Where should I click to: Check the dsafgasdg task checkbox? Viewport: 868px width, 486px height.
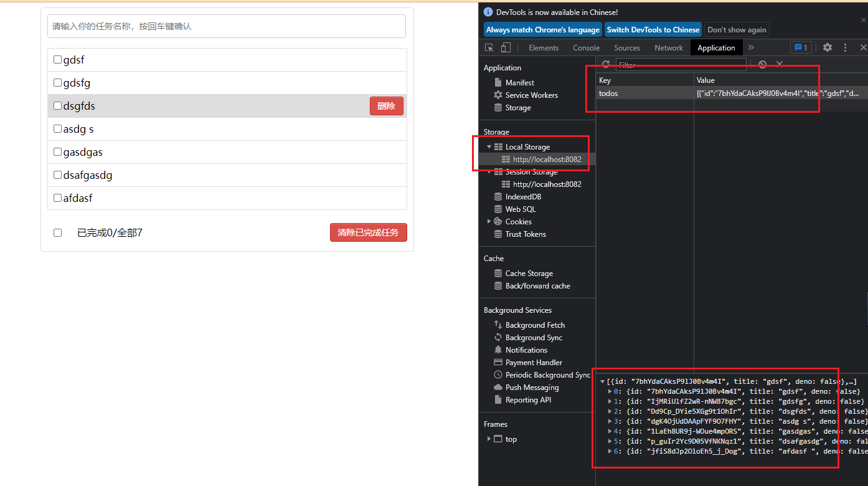[x=57, y=175]
